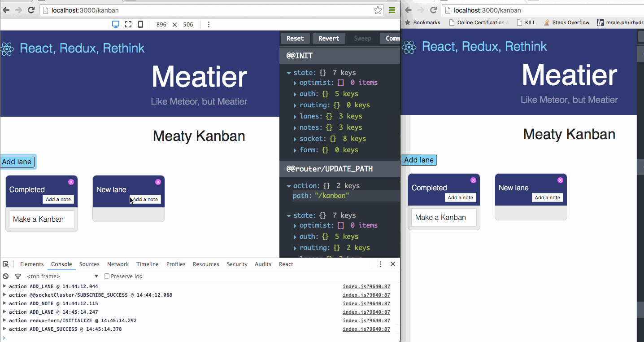Open the Online Certification bookmark

478,22
